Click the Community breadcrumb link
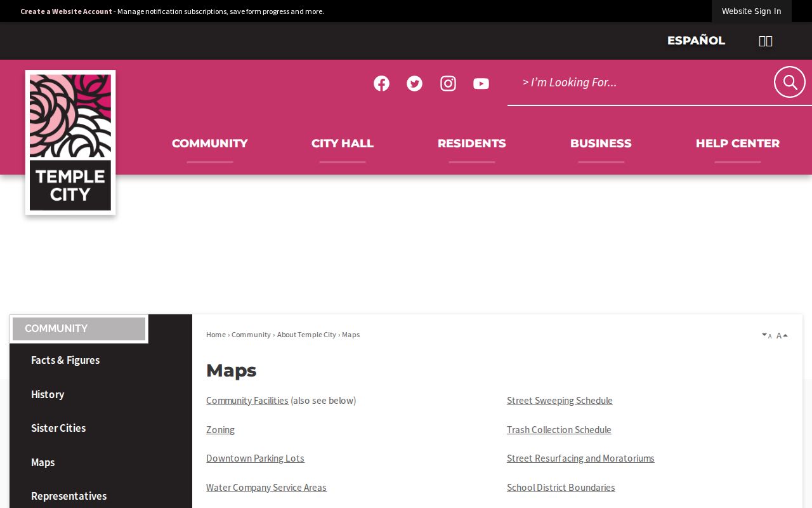The height and width of the screenshot is (508, 812). pyautogui.click(x=251, y=335)
